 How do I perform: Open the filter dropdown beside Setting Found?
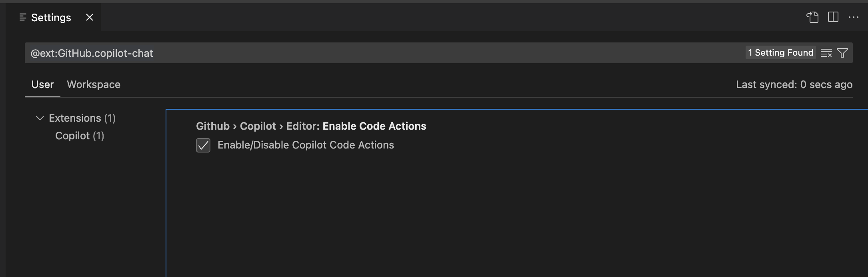(x=843, y=52)
